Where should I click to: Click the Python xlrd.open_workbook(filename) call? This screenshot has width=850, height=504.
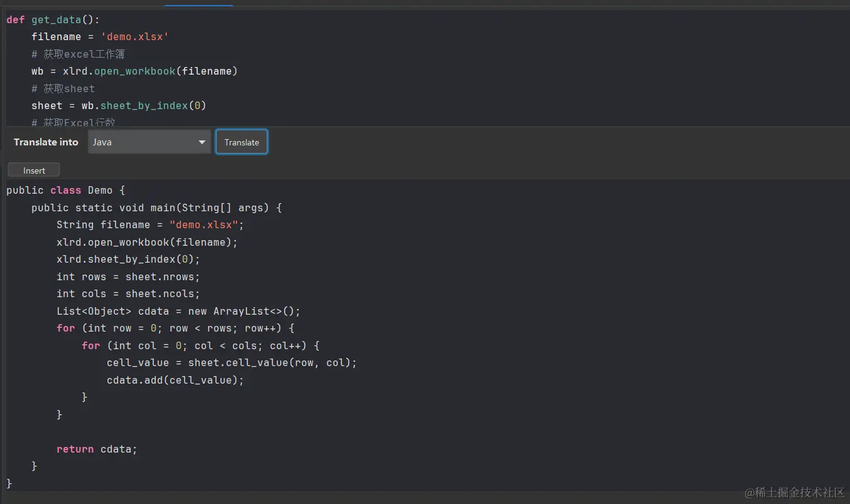[x=150, y=71]
